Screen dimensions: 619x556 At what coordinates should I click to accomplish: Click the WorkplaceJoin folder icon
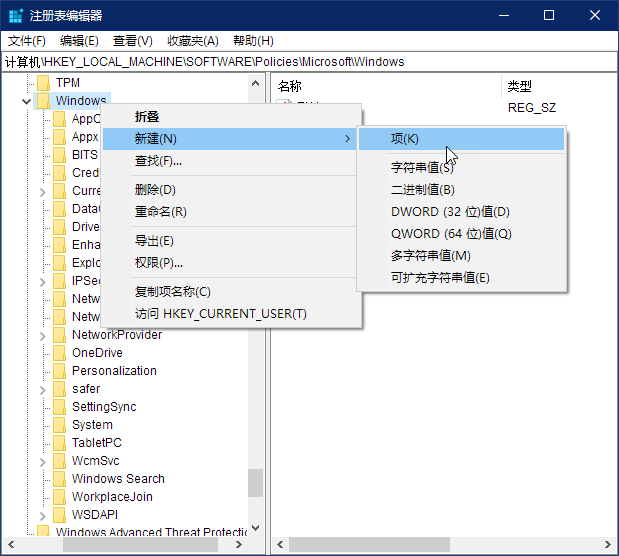60,497
